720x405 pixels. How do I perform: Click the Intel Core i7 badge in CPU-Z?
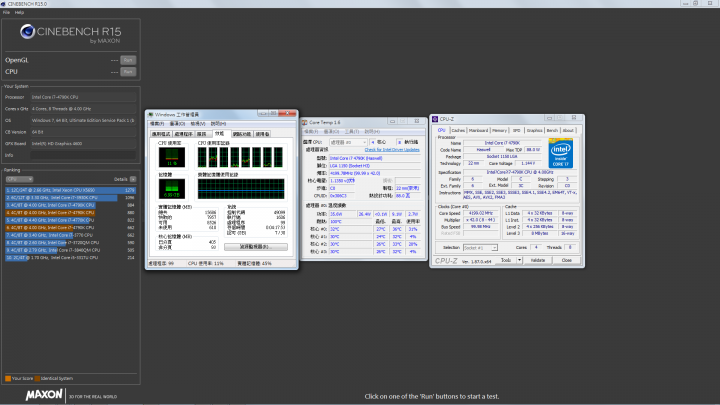560,153
